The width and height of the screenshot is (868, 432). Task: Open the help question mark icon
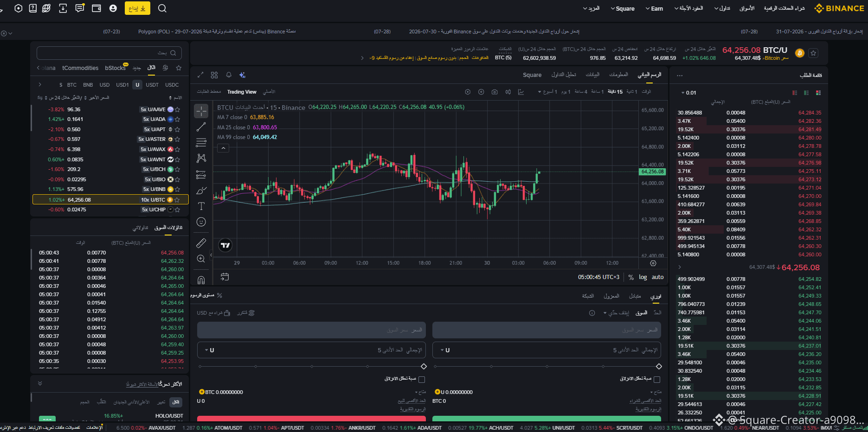pos(32,8)
